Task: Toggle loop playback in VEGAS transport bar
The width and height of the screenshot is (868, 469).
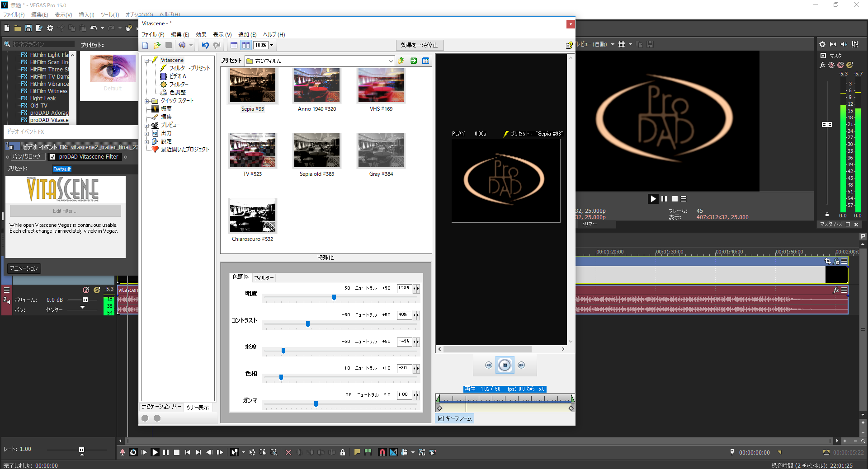Action: click(x=133, y=452)
